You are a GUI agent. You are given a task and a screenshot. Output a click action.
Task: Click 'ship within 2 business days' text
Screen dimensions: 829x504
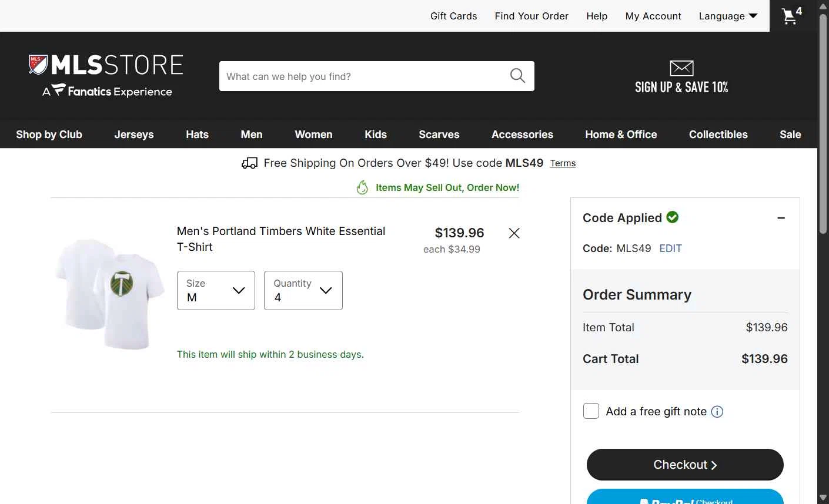[x=270, y=354]
